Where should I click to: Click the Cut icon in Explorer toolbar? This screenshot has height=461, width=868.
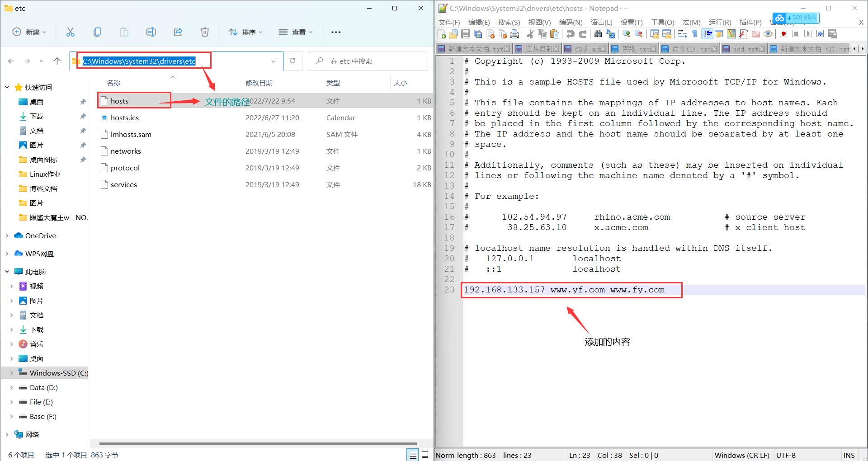(x=70, y=32)
